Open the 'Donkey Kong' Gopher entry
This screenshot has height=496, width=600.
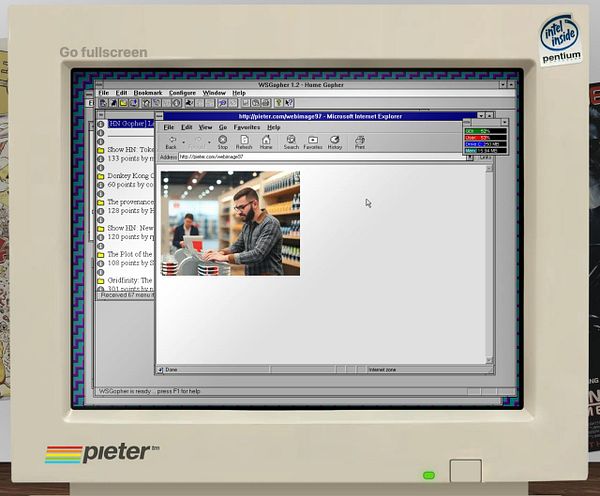(x=130, y=176)
